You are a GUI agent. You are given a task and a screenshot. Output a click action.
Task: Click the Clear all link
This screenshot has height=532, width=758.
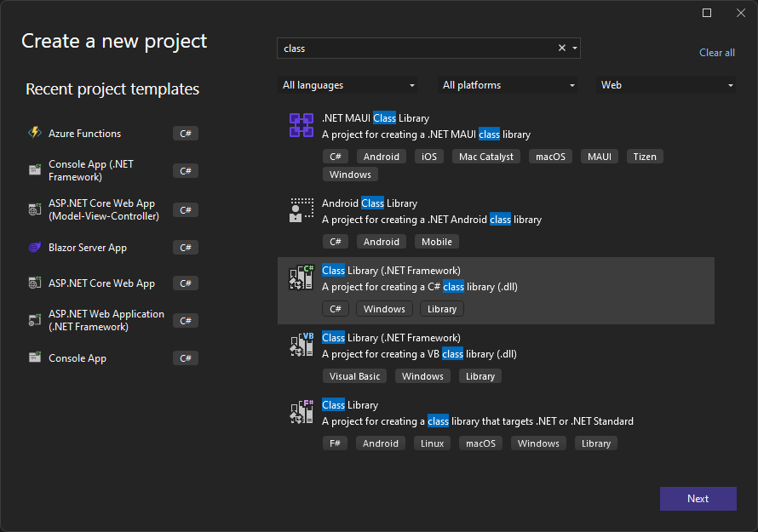(x=717, y=53)
